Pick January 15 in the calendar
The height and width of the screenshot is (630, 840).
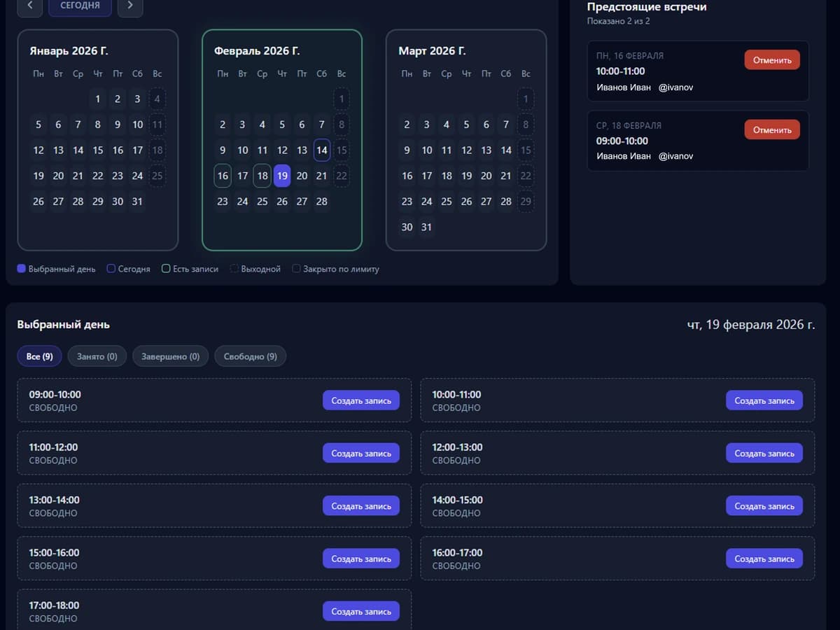(98, 150)
